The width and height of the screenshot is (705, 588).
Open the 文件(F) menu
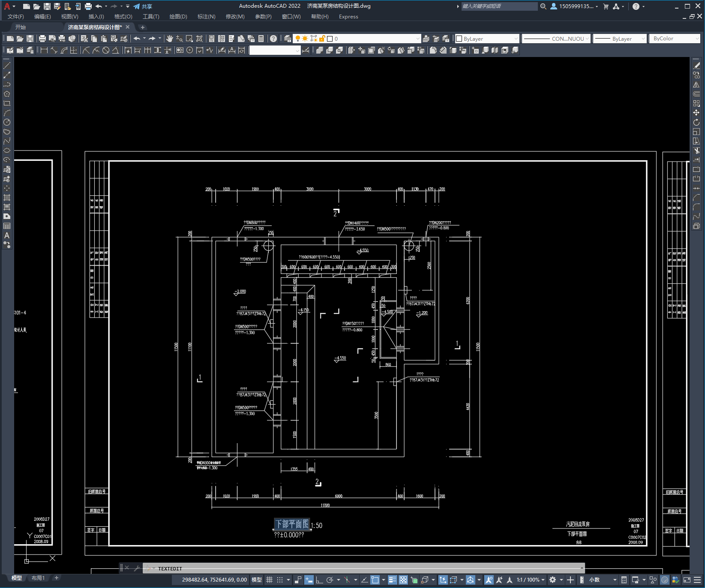16,17
